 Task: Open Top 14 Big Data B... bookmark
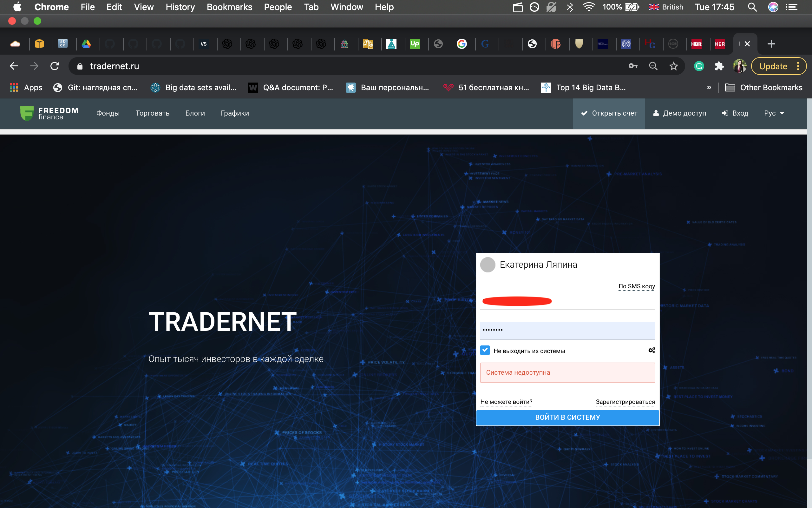point(583,88)
